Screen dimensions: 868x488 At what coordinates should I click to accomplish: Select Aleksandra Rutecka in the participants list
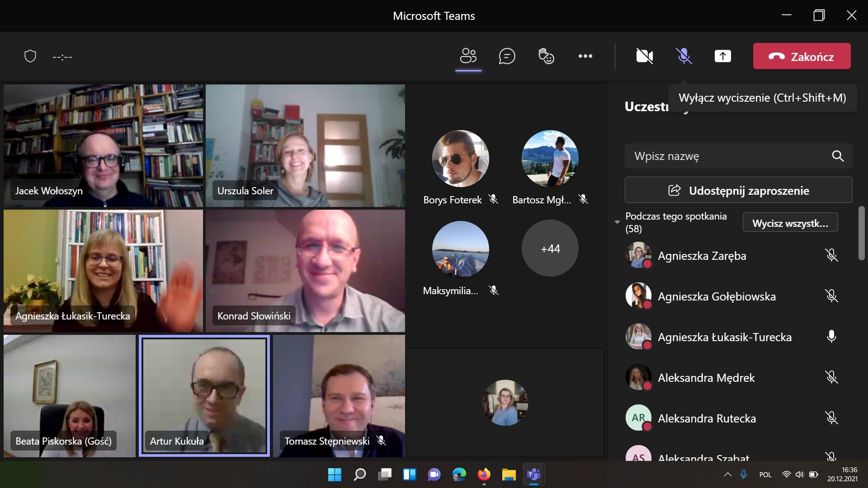tap(707, 418)
